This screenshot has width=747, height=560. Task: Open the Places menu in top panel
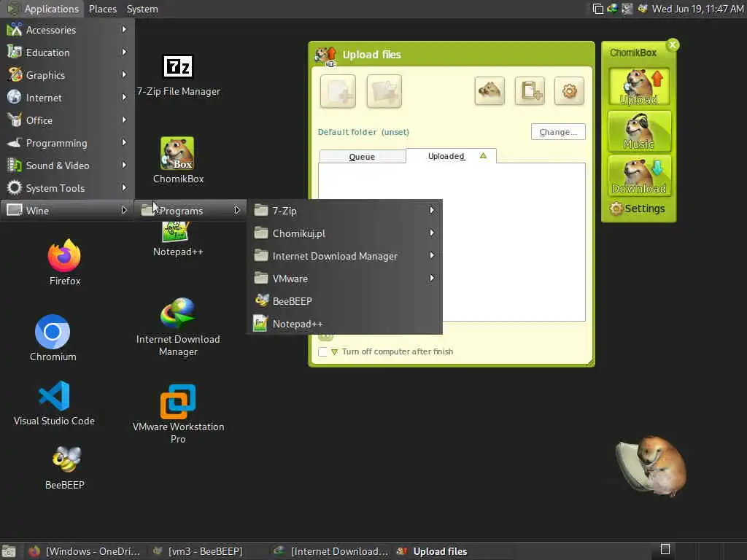(102, 9)
